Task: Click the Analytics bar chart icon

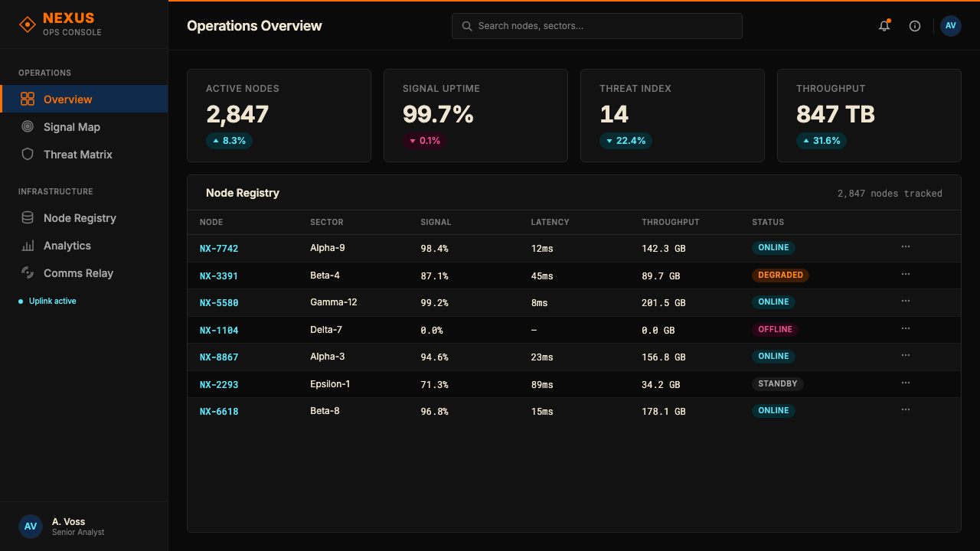Action: point(28,245)
